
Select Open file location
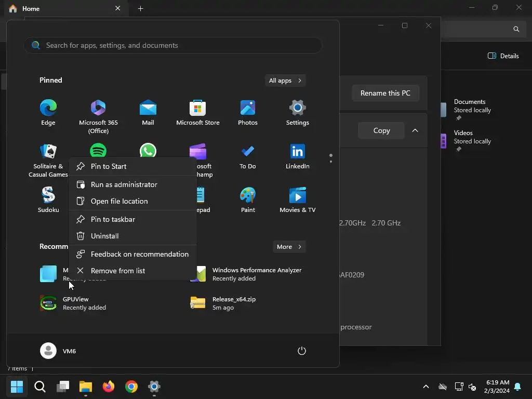[132, 201]
